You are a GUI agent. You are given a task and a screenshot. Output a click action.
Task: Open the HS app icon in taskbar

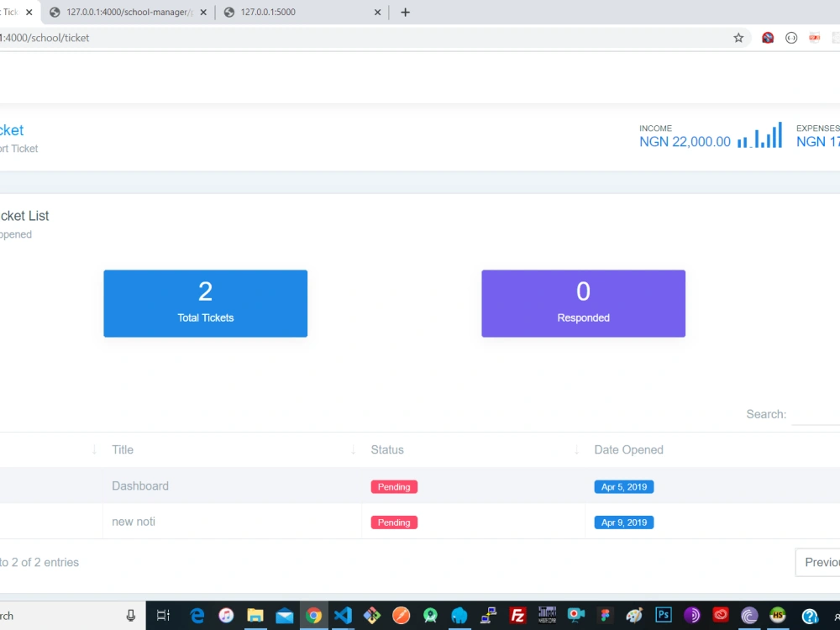[778, 615]
